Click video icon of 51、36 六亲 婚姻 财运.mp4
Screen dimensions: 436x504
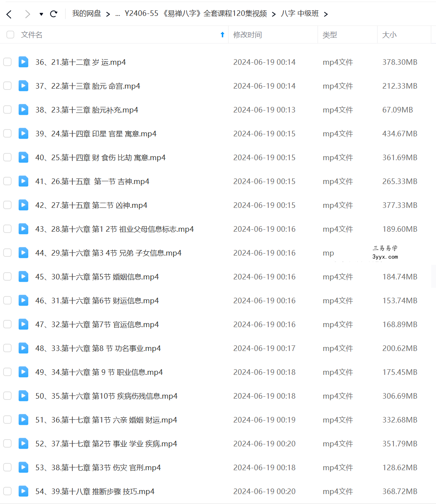23,420
